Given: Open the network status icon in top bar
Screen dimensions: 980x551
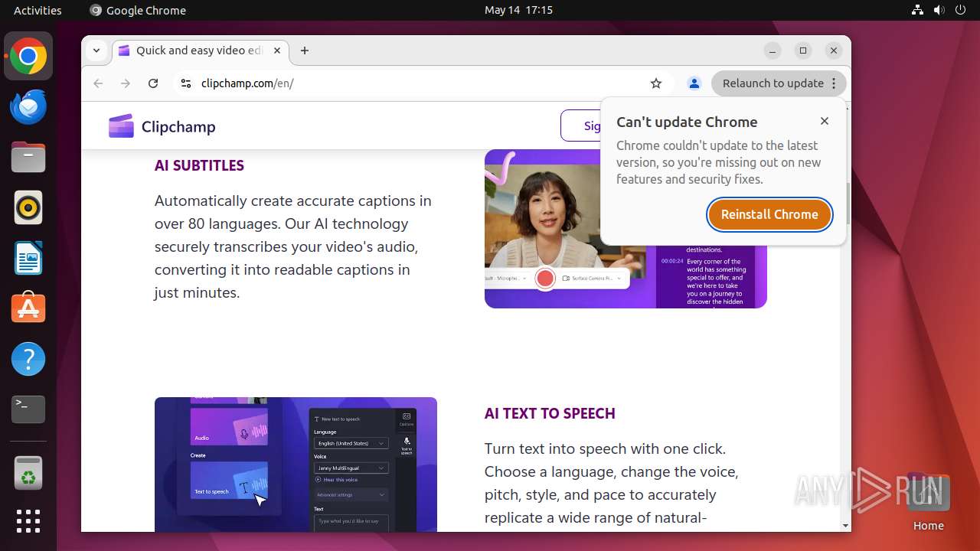Looking at the screenshot, I should [918, 10].
